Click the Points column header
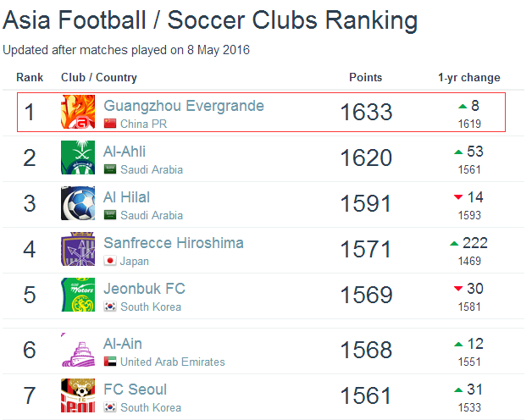This screenshot has width=532, height=420. tap(365, 77)
